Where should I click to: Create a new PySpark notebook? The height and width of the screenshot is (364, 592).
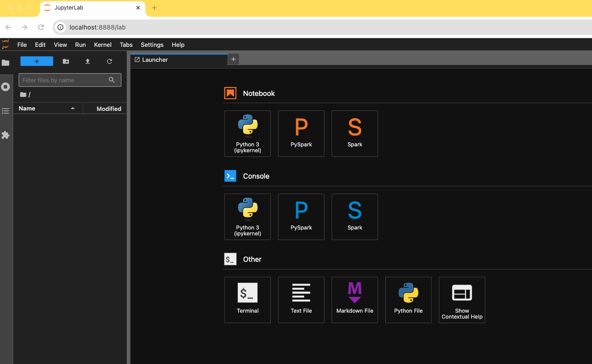(x=301, y=134)
